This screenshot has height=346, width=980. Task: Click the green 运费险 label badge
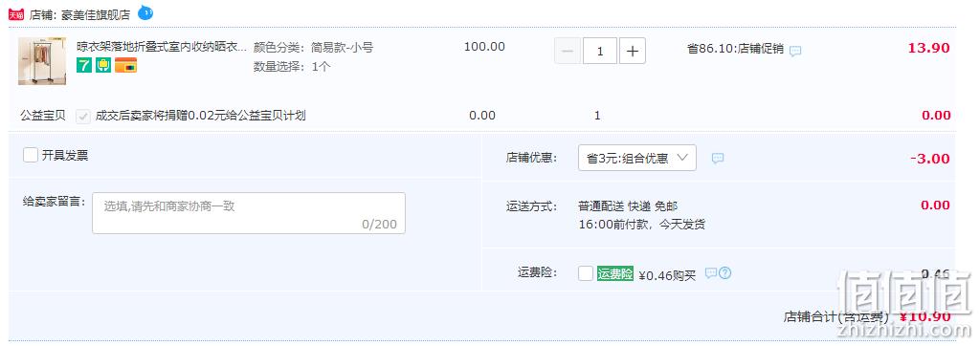(615, 273)
